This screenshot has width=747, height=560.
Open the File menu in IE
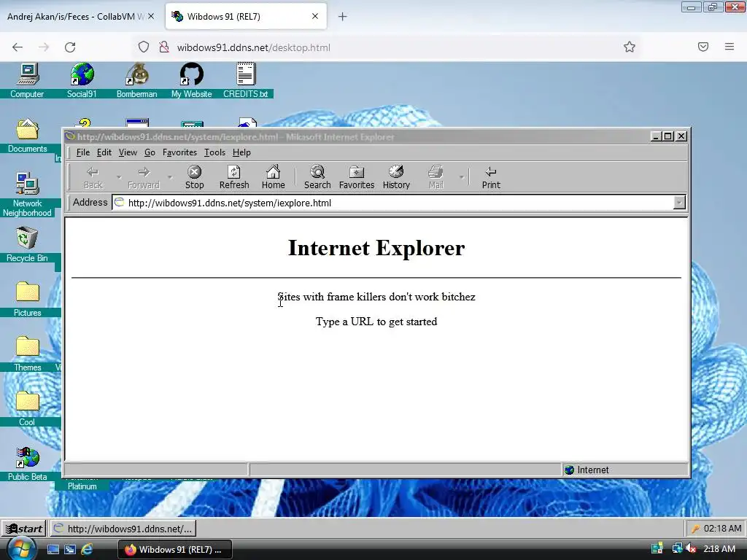point(83,152)
